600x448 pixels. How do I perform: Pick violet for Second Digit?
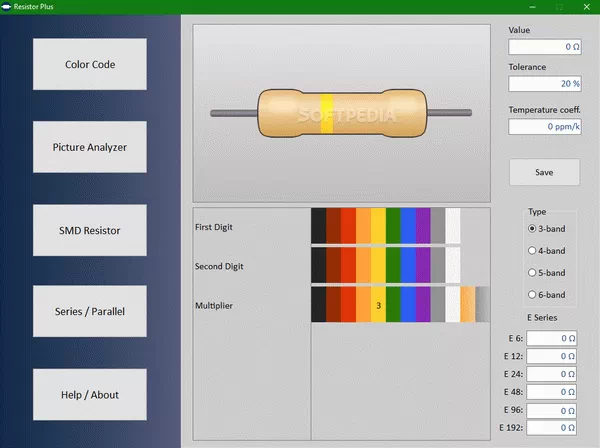point(423,265)
